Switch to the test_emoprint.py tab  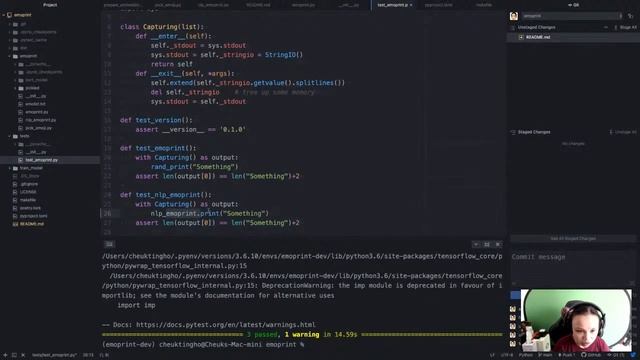point(392,5)
